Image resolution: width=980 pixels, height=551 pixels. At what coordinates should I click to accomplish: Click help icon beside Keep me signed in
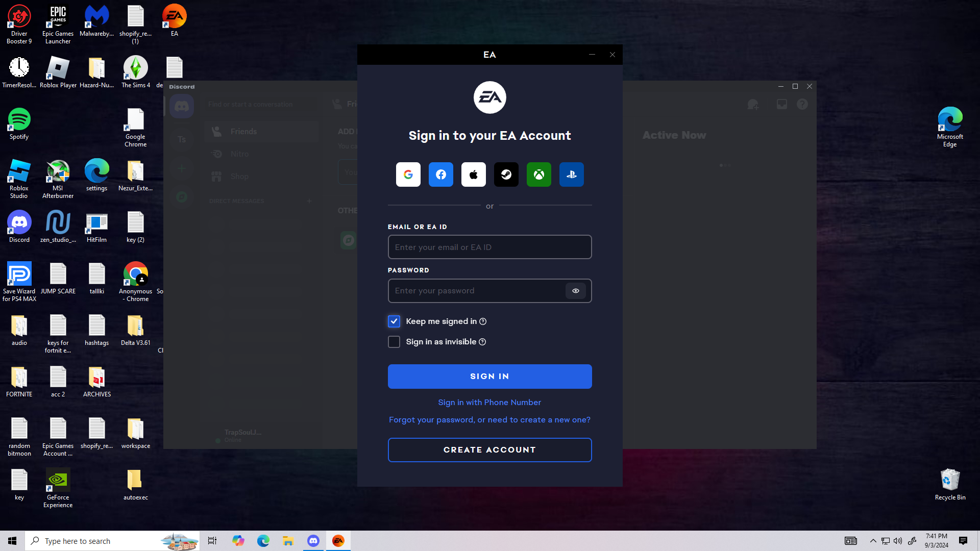(x=483, y=321)
